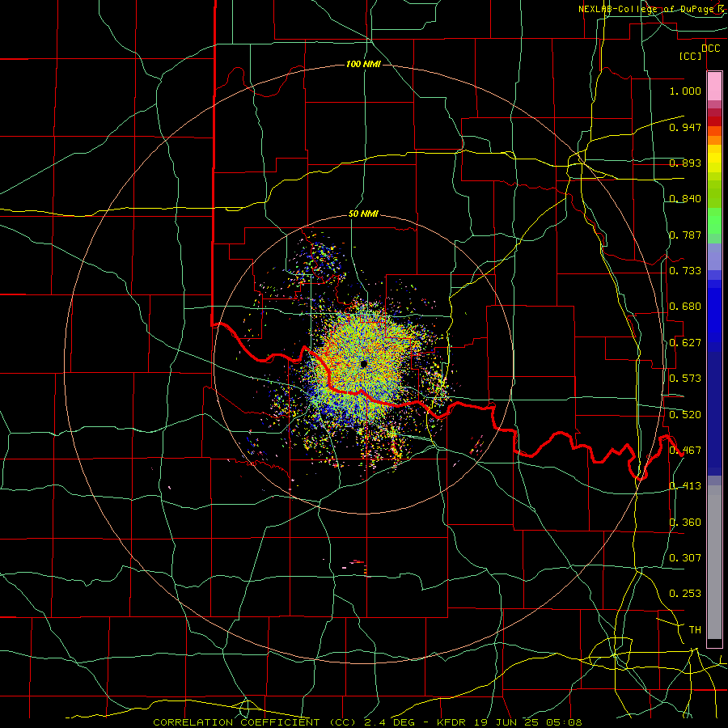Screen dimensions: 728x728
Task: Click the DCC label above the color scale
Action: pyautogui.click(x=711, y=49)
